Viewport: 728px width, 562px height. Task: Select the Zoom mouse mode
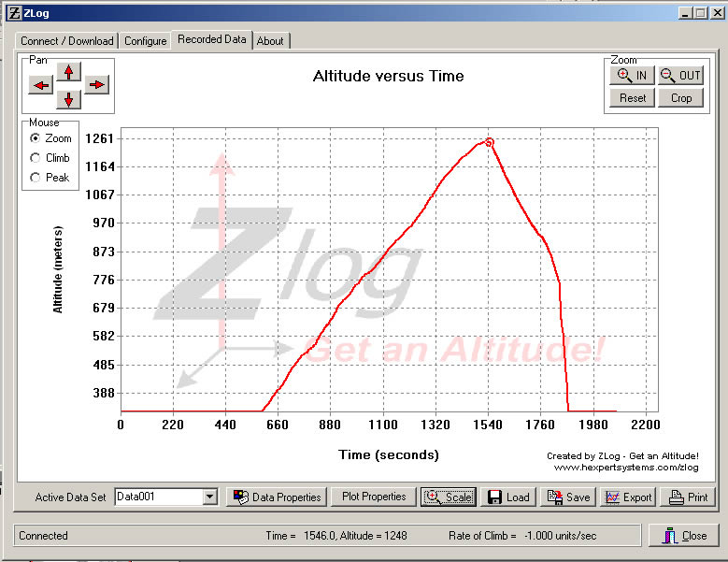tap(36, 138)
